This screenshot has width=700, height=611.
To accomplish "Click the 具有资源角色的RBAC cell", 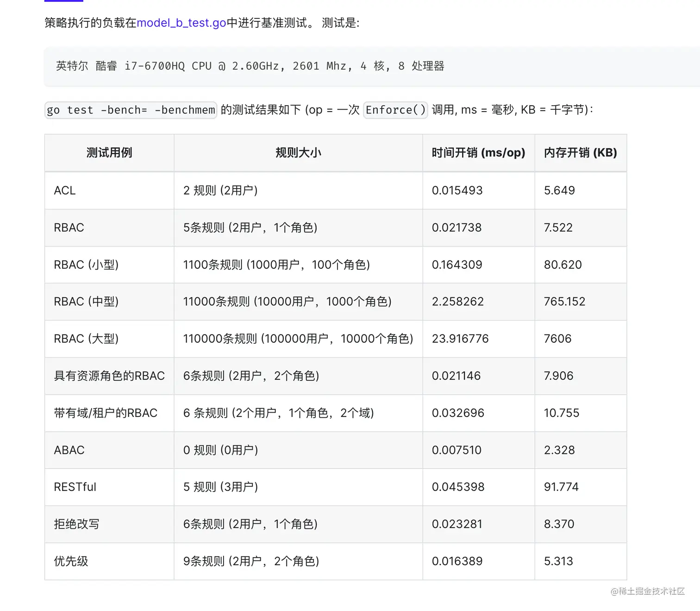I will [109, 376].
